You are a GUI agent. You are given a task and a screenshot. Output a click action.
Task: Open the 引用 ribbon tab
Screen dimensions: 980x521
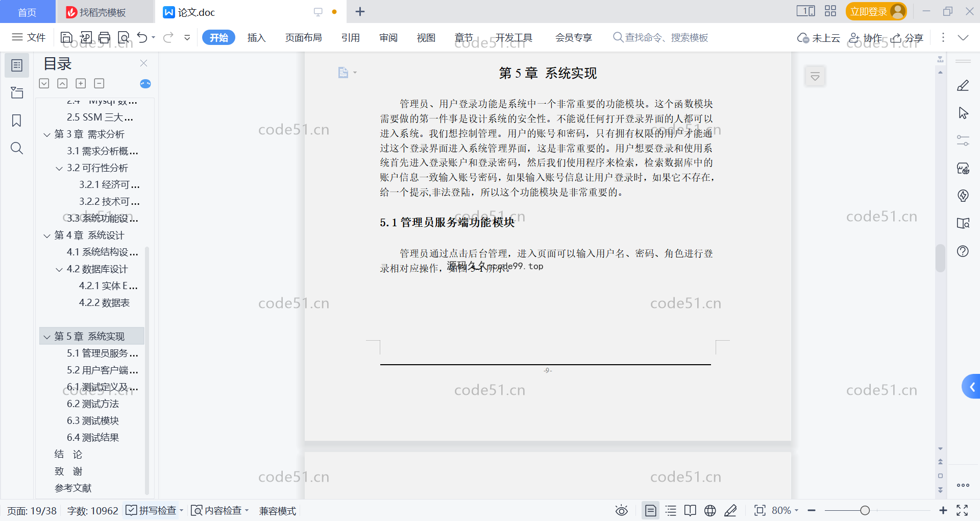tap(351, 38)
